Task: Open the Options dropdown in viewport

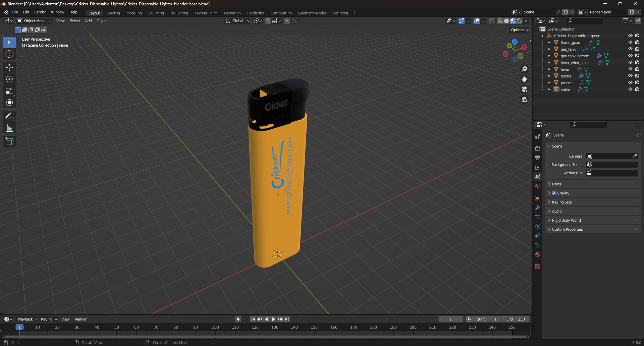Action: click(520, 30)
